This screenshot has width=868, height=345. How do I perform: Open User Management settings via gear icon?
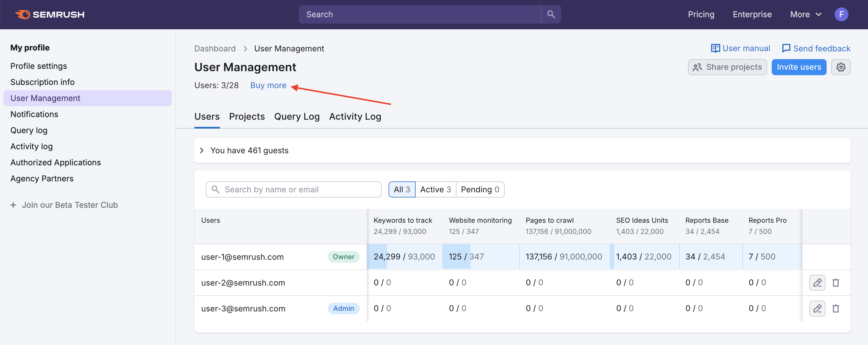[841, 67]
